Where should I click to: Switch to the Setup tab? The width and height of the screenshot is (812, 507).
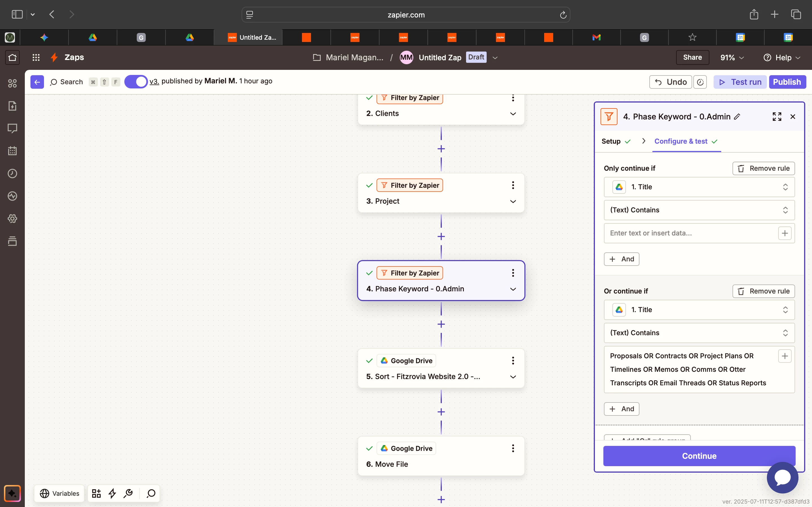pos(611,141)
